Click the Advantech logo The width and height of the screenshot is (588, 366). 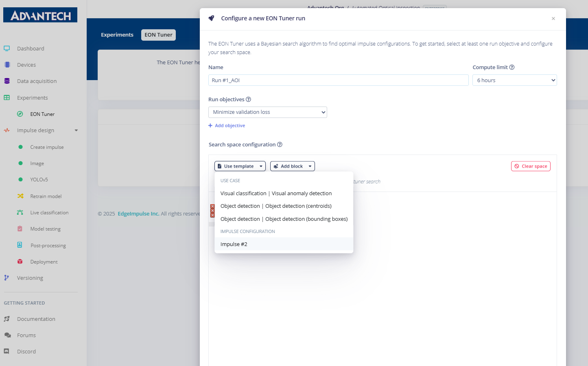point(40,15)
